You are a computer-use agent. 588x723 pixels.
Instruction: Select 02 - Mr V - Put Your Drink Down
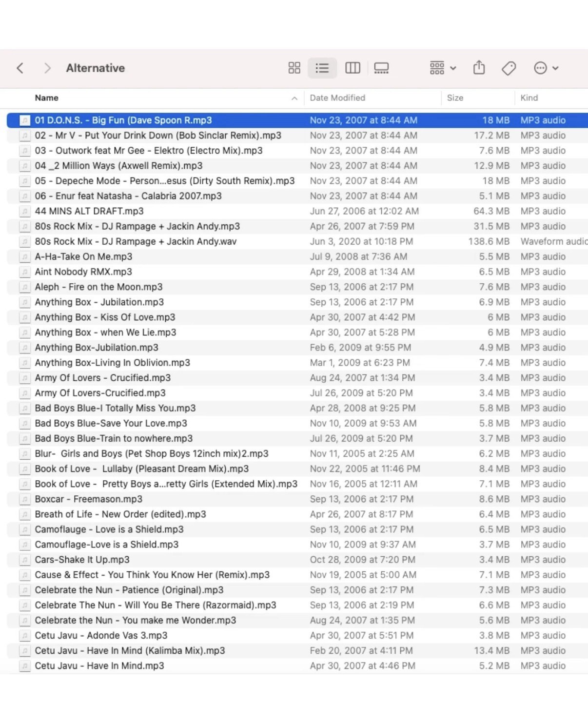pos(158,136)
